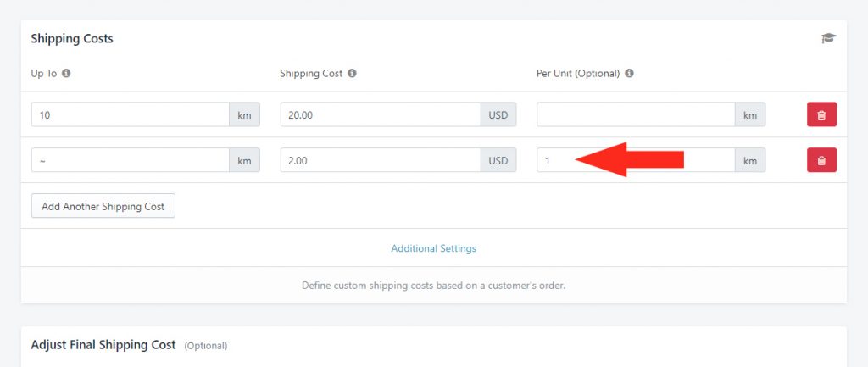Screen dimensions: 868x367
Task: Click km label in second row Per Unit
Action: tap(750, 160)
